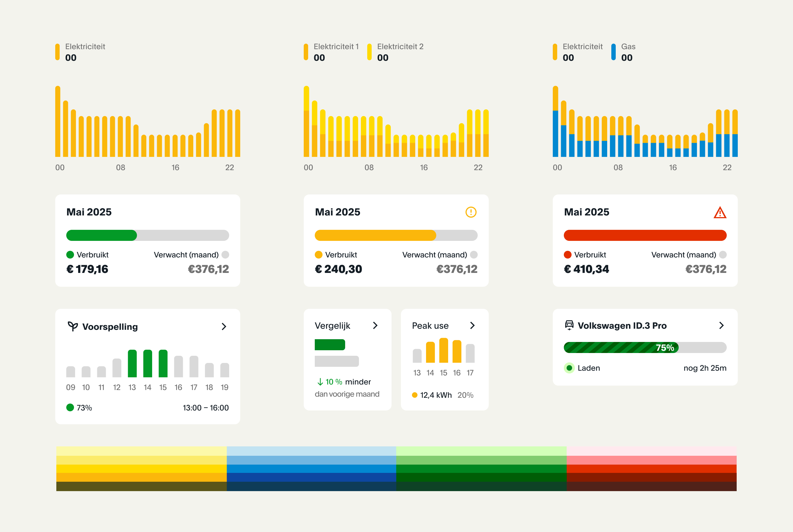The width and height of the screenshot is (793, 532).
Task: Select the green Verbruikt legend dot
Action: [70, 255]
